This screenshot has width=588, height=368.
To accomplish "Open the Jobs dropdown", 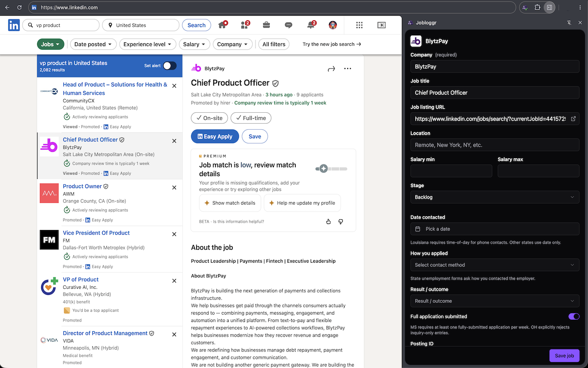I will click(x=51, y=44).
